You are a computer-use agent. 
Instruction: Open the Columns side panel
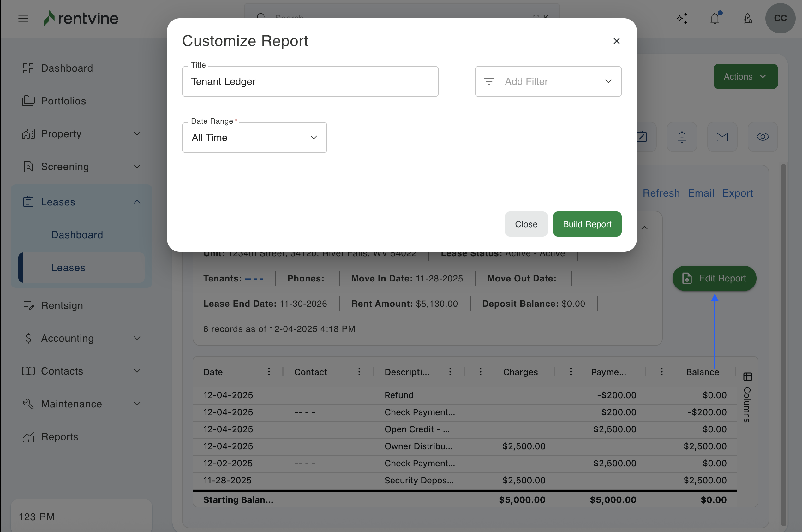coord(747,396)
